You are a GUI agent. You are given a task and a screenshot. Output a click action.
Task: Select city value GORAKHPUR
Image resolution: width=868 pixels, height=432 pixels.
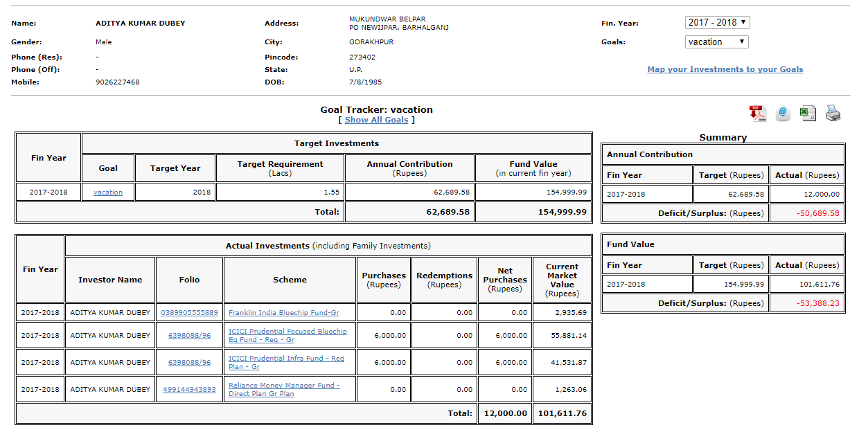click(371, 42)
